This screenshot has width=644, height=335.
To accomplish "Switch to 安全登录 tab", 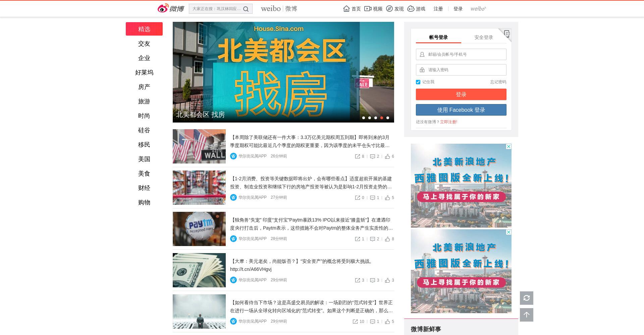I will pos(484,37).
